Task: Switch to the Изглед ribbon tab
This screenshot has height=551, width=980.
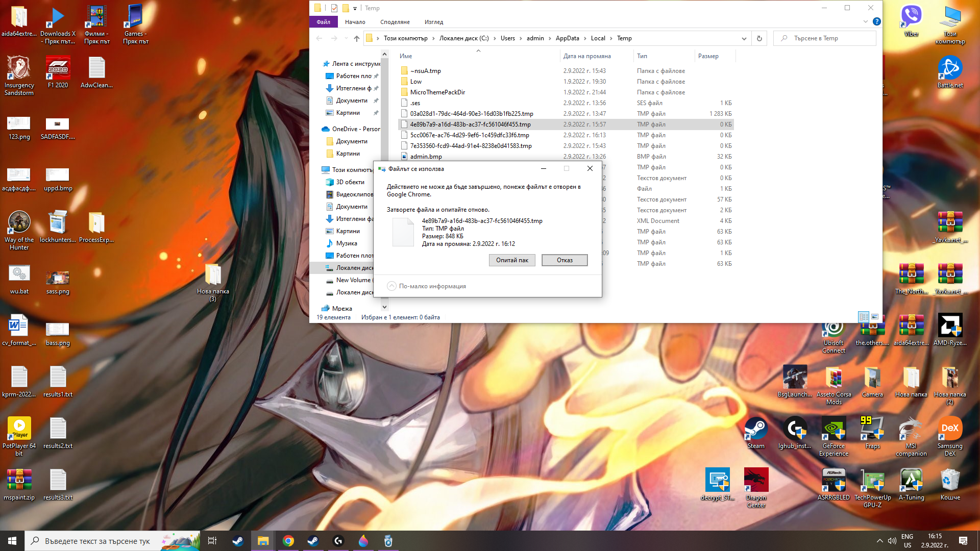Action: [x=434, y=22]
